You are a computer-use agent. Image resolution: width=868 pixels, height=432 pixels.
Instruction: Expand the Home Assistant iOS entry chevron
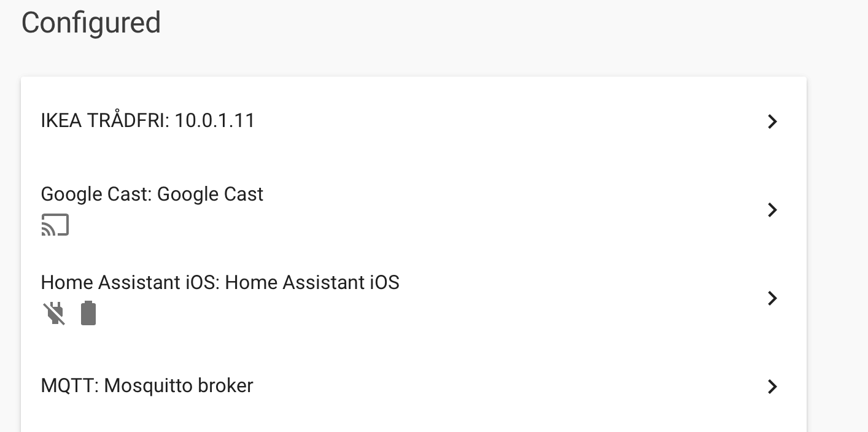[x=772, y=298]
